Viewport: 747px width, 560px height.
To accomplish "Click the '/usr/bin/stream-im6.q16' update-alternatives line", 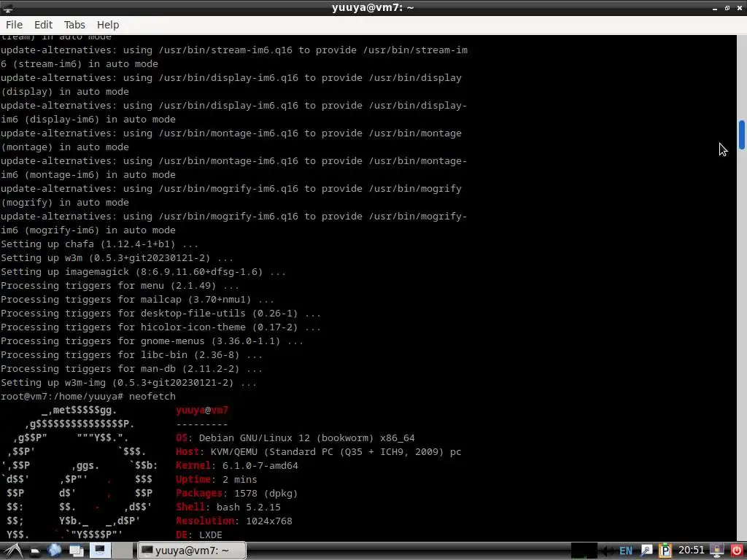I will pyautogui.click(x=234, y=50).
